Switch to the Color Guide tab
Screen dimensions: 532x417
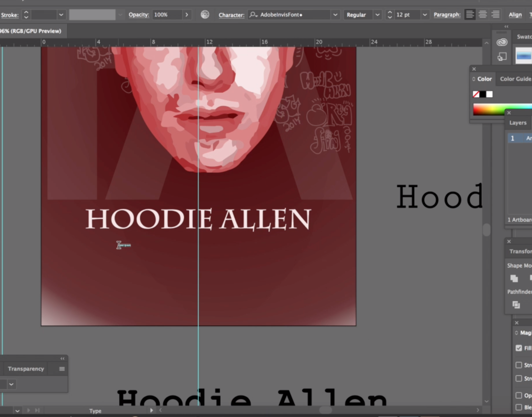pos(515,79)
